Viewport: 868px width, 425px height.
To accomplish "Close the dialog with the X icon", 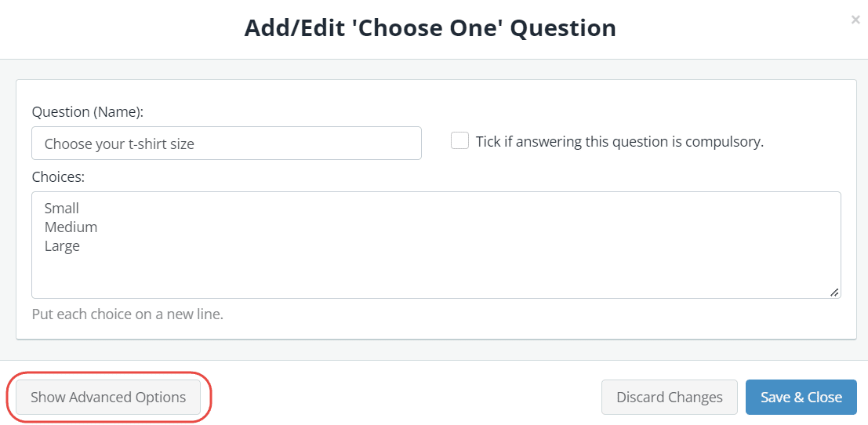I will click(x=855, y=20).
